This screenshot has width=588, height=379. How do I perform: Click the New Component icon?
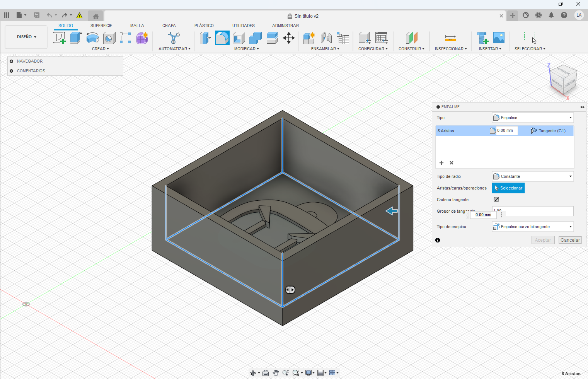309,38
